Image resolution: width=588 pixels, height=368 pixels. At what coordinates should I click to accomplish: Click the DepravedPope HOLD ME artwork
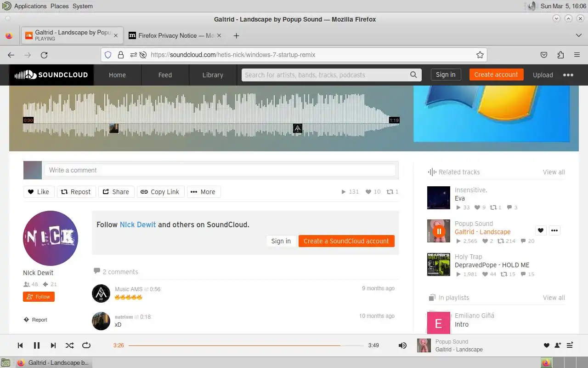pyautogui.click(x=439, y=264)
